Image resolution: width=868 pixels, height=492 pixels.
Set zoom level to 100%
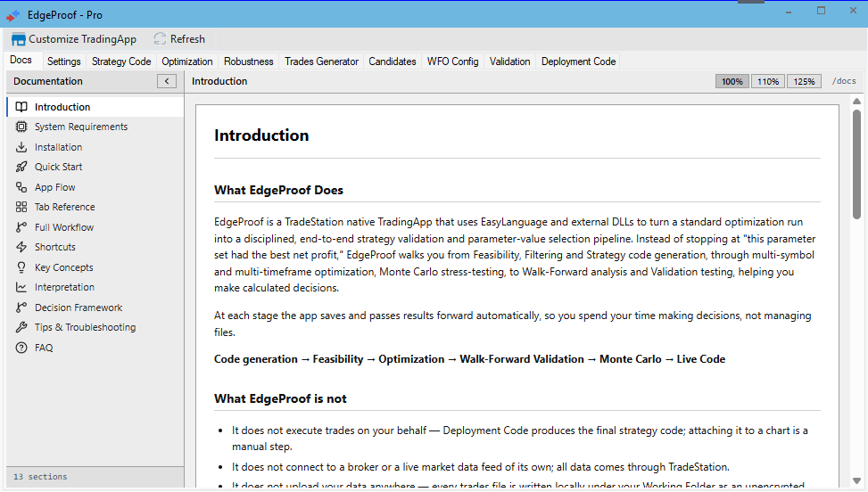(x=732, y=81)
